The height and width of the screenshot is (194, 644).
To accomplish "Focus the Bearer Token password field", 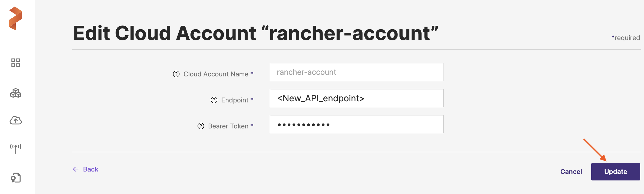I will (x=356, y=124).
